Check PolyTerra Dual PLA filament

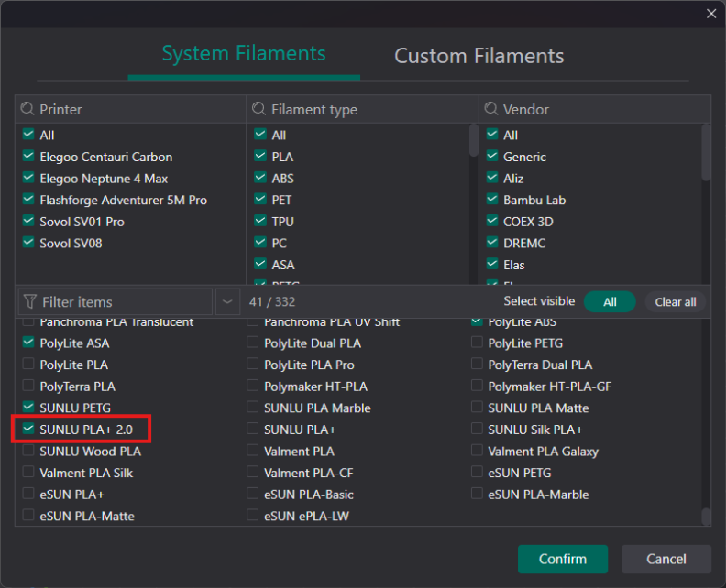pyautogui.click(x=477, y=365)
